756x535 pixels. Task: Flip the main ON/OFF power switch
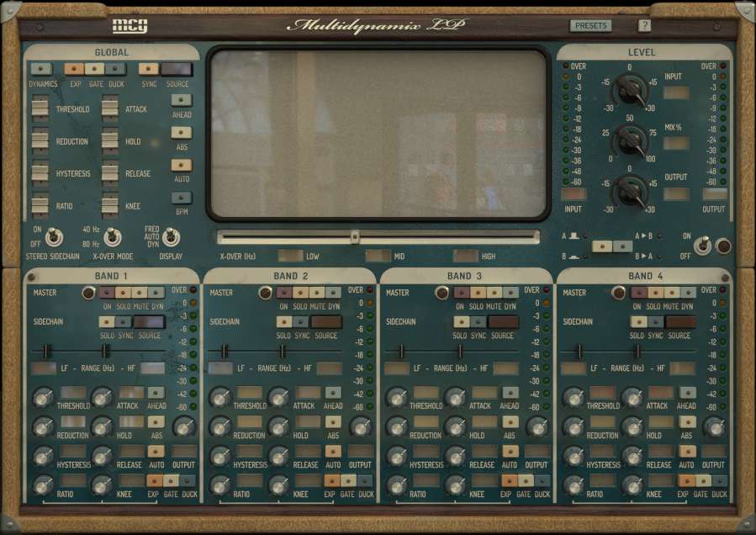point(704,245)
